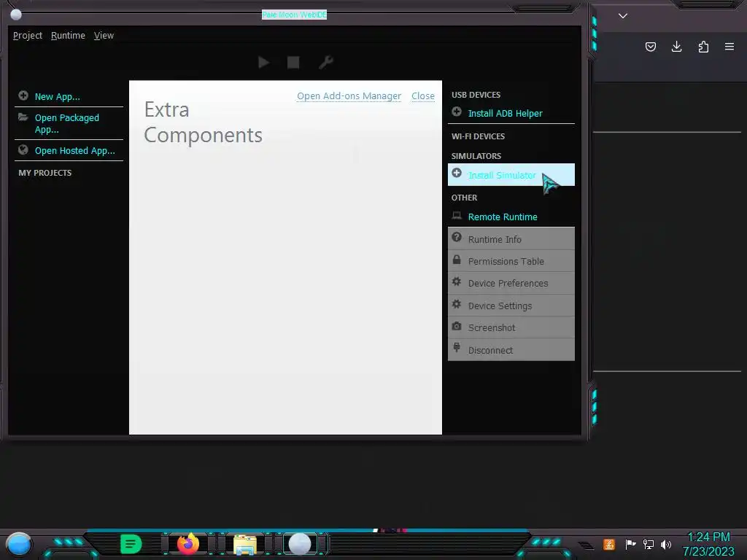
Task: Open Runtime Info
Action: (511, 239)
